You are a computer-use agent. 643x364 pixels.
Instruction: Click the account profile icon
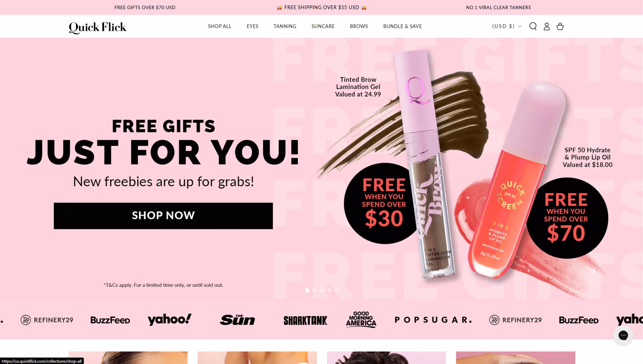[546, 26]
